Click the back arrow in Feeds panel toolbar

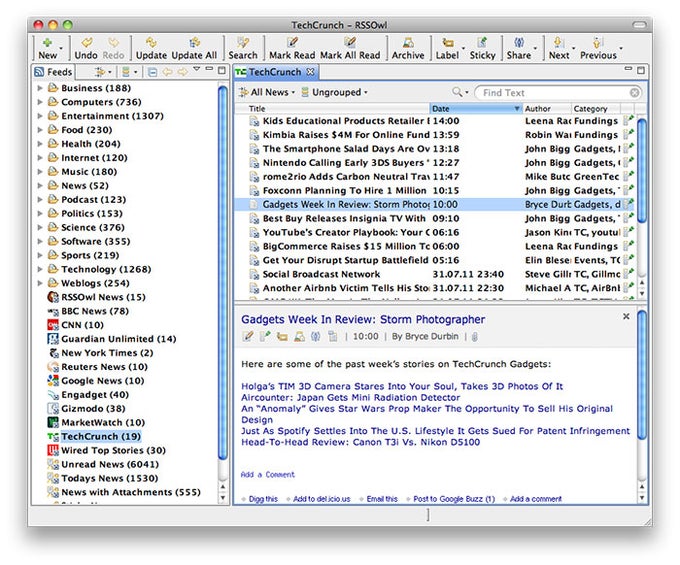click(167, 72)
